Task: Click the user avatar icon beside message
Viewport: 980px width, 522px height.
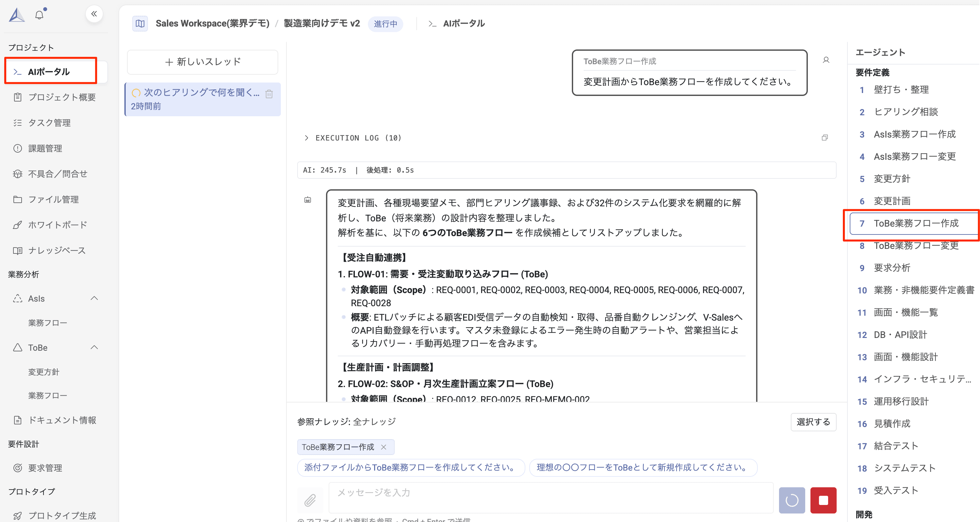Action: click(826, 60)
